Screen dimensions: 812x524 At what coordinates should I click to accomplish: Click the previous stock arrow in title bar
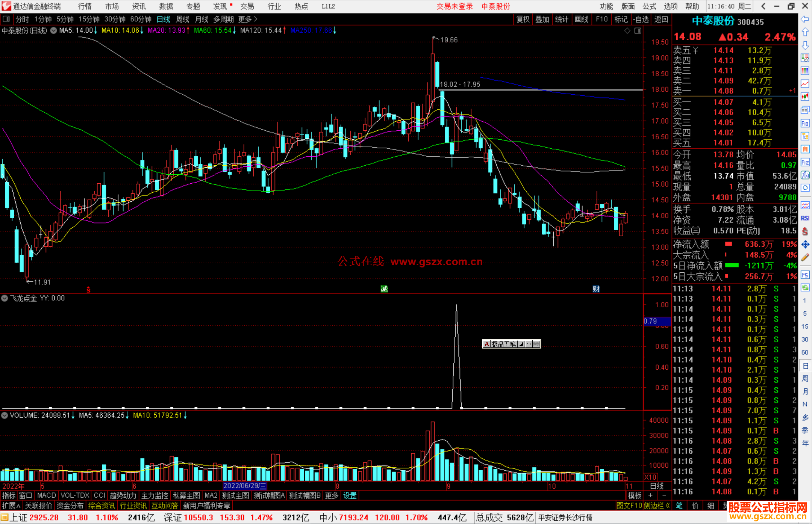click(x=763, y=6)
